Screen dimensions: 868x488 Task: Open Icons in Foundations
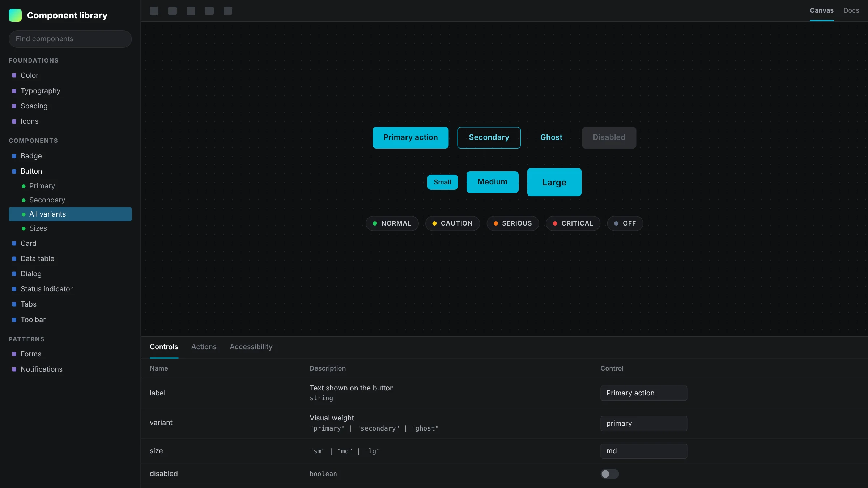(70, 121)
